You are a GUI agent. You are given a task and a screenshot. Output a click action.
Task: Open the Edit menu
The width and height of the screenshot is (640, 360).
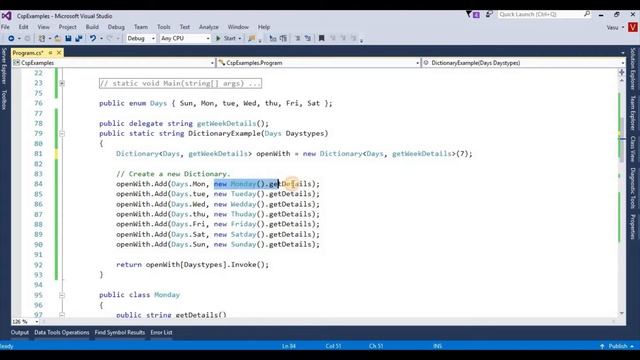click(24, 27)
